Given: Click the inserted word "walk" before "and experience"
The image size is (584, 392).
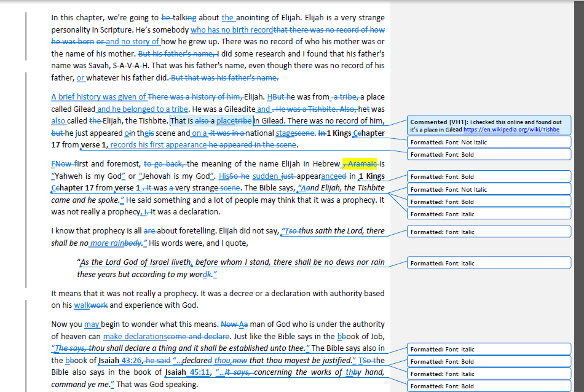Looking at the screenshot, I should 82,305.
